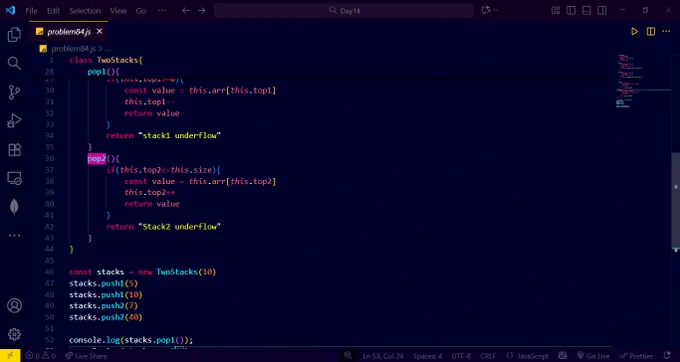Click the "Stack2 underflow" string on line 42
This screenshot has height=362, width=680.
pyautogui.click(x=180, y=227)
